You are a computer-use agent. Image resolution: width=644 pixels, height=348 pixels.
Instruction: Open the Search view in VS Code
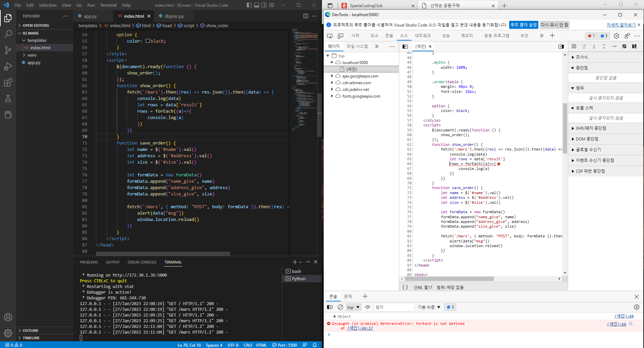(x=8, y=34)
